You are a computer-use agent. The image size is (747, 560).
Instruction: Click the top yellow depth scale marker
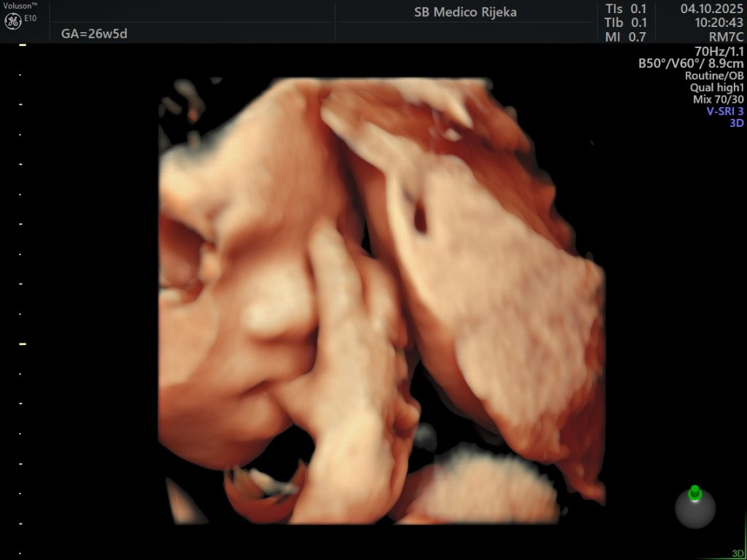23,45
